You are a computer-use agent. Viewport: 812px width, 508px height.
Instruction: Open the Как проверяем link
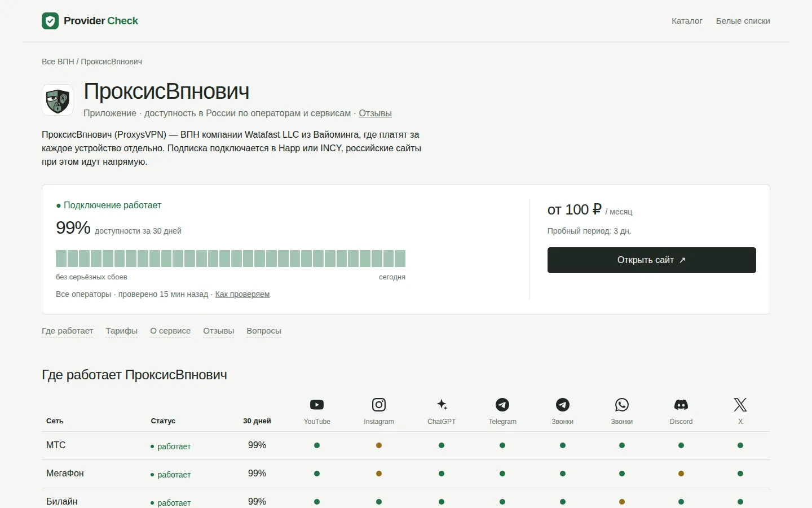point(242,294)
